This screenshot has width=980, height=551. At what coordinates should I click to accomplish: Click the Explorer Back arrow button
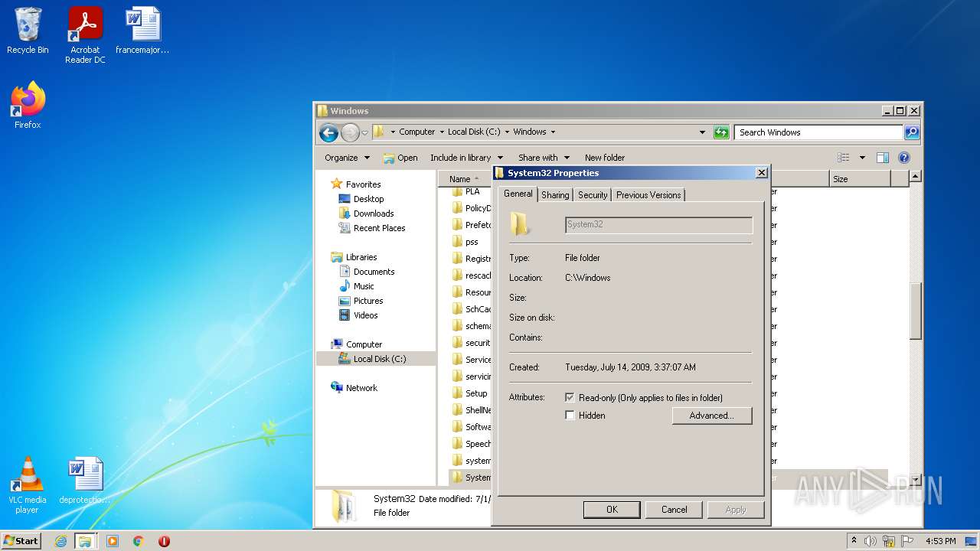pyautogui.click(x=328, y=132)
